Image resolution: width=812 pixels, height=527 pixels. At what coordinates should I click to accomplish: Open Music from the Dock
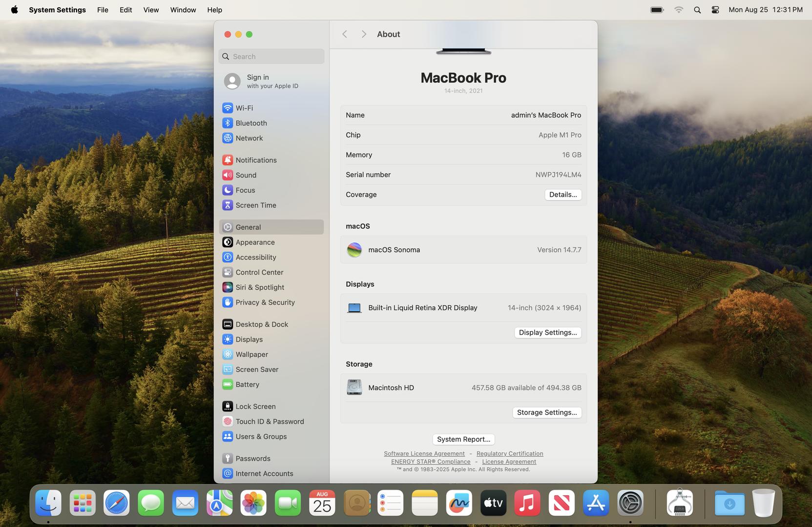527,503
